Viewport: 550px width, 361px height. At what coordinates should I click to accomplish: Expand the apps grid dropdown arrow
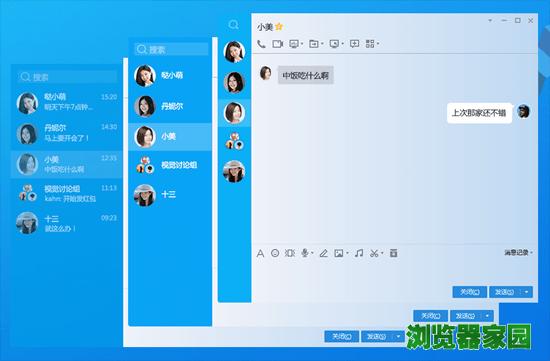click(378, 44)
